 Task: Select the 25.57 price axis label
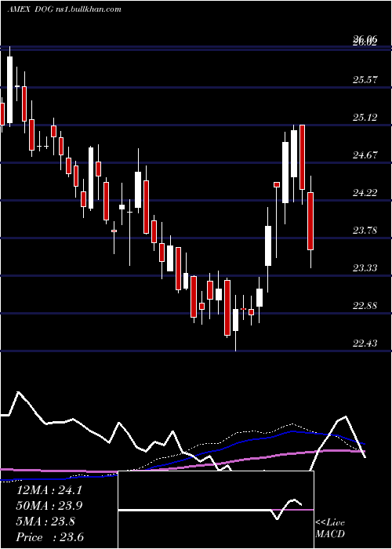365,80
